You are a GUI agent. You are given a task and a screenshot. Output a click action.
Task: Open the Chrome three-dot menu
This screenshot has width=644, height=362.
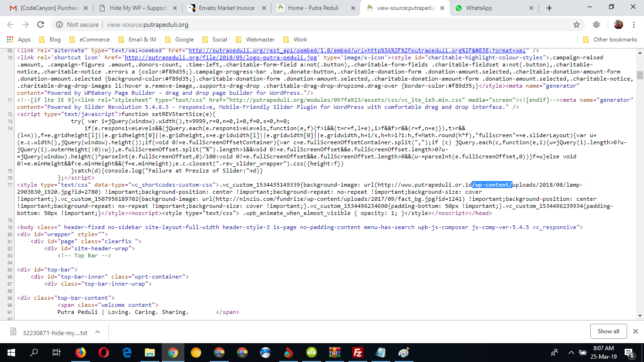pyautogui.click(x=634, y=25)
